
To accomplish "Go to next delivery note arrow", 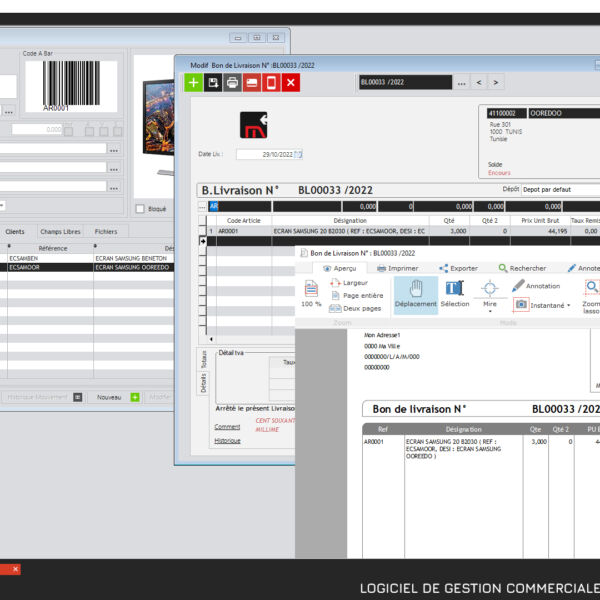I will tap(496, 82).
